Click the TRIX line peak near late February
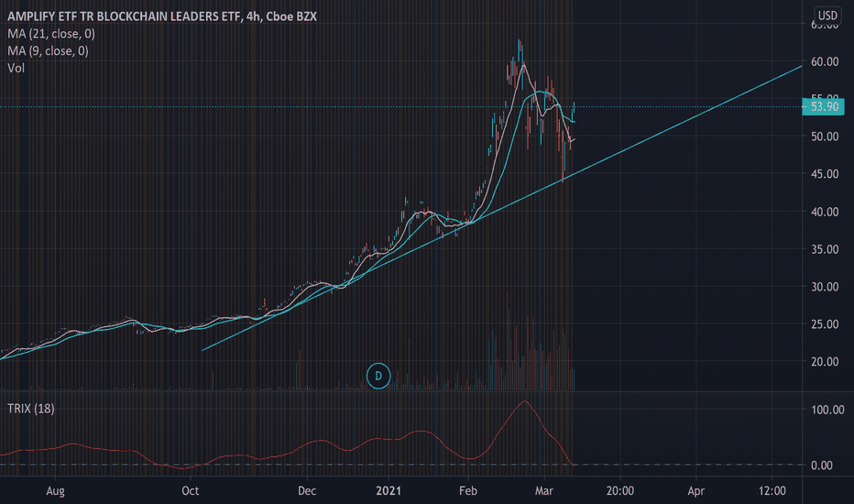Screen dimensions: 854x504 coord(524,401)
